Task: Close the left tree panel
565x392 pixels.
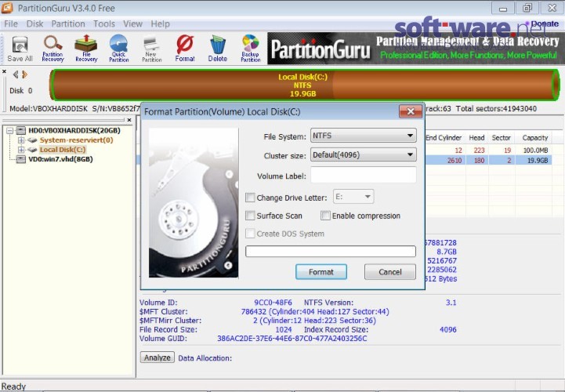Action: click(x=129, y=120)
